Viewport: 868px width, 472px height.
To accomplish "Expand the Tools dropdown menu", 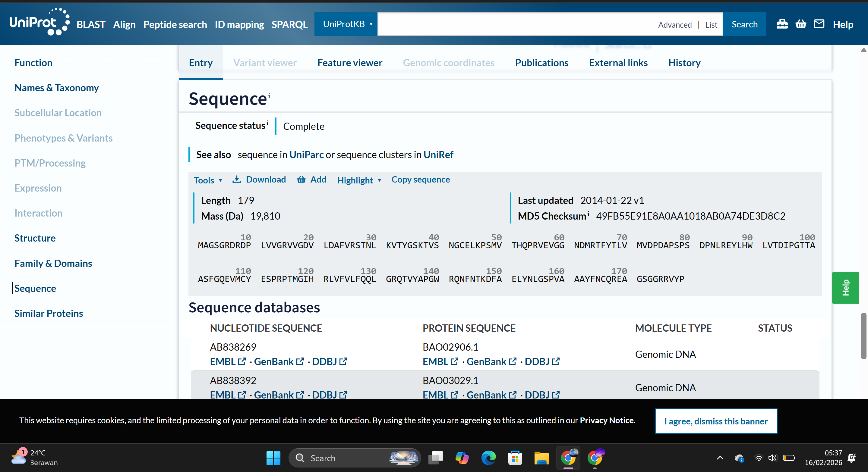I will (x=207, y=180).
